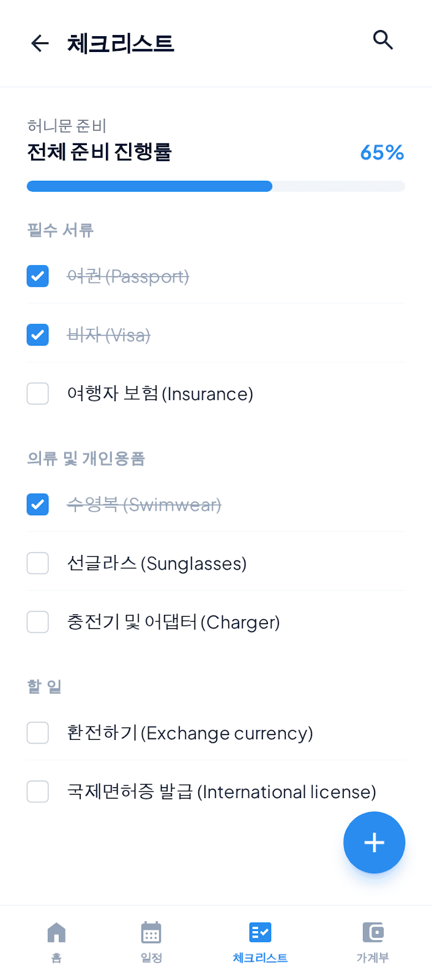
Task: Click the back arrow icon
Action: (39, 43)
